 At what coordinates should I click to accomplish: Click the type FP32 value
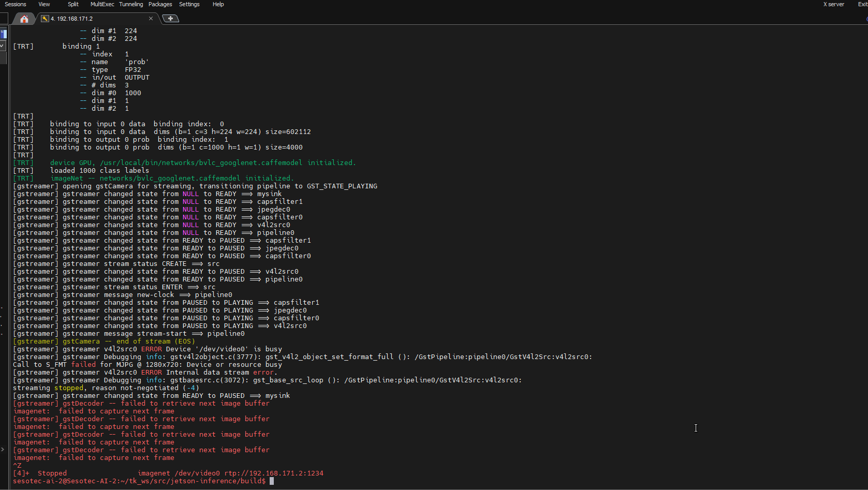coord(133,70)
